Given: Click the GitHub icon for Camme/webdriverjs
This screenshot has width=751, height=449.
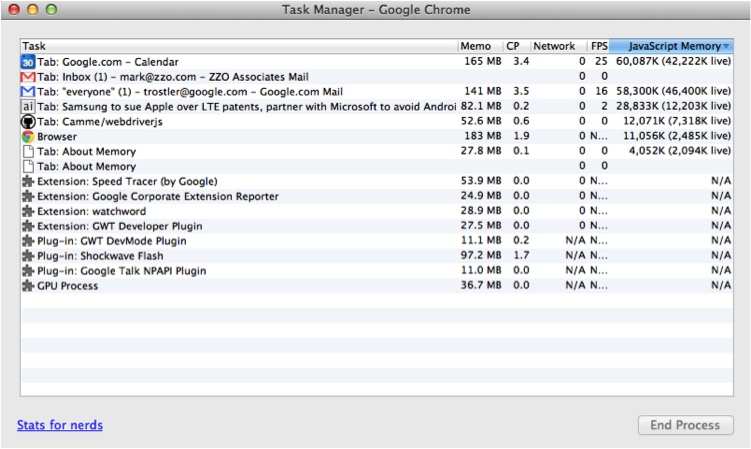Looking at the screenshot, I should [28, 121].
